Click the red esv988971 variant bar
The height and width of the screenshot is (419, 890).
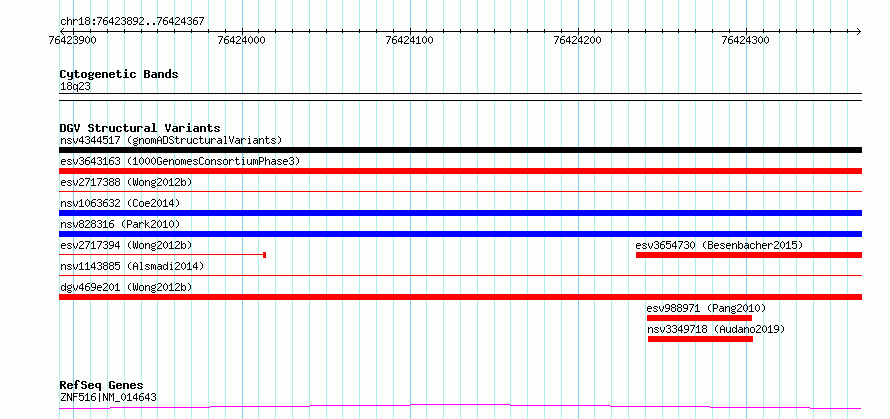(699, 318)
